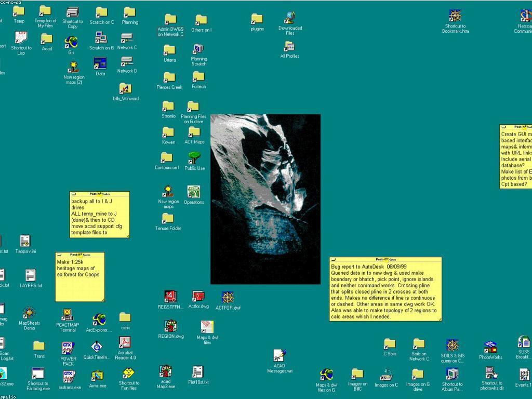The image size is (532, 399).
Task: Click the cave photograph in the desktop center
Action: [265, 199]
